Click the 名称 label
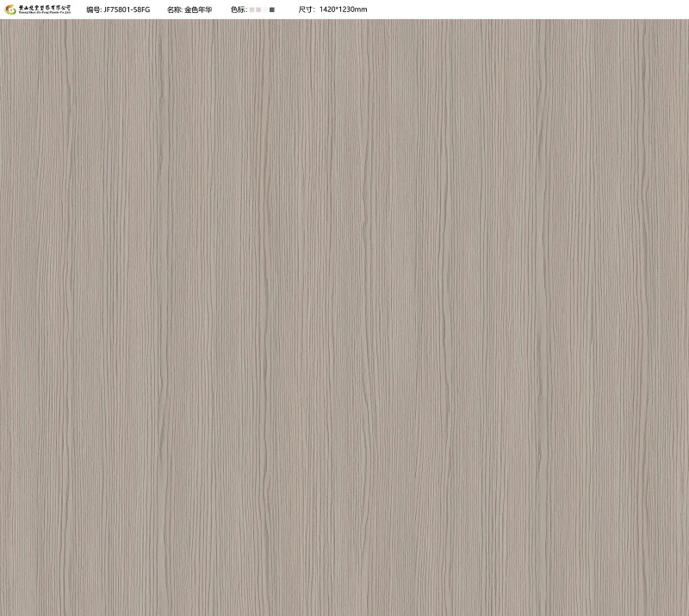Viewport: 689px width, 616px height. tap(175, 9)
